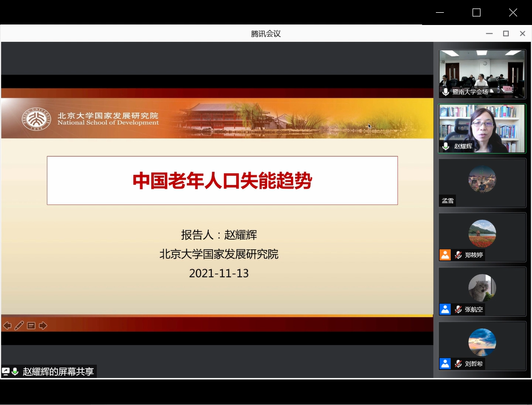
Task: Click the screen share icon at bottom-left
Action: (x=6, y=372)
